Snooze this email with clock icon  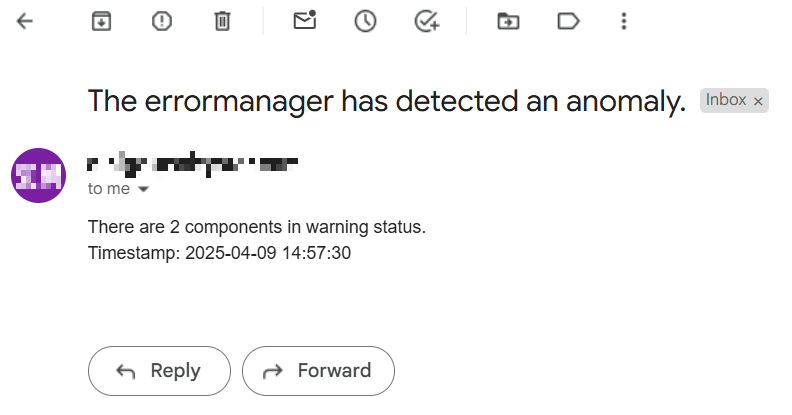(x=365, y=21)
